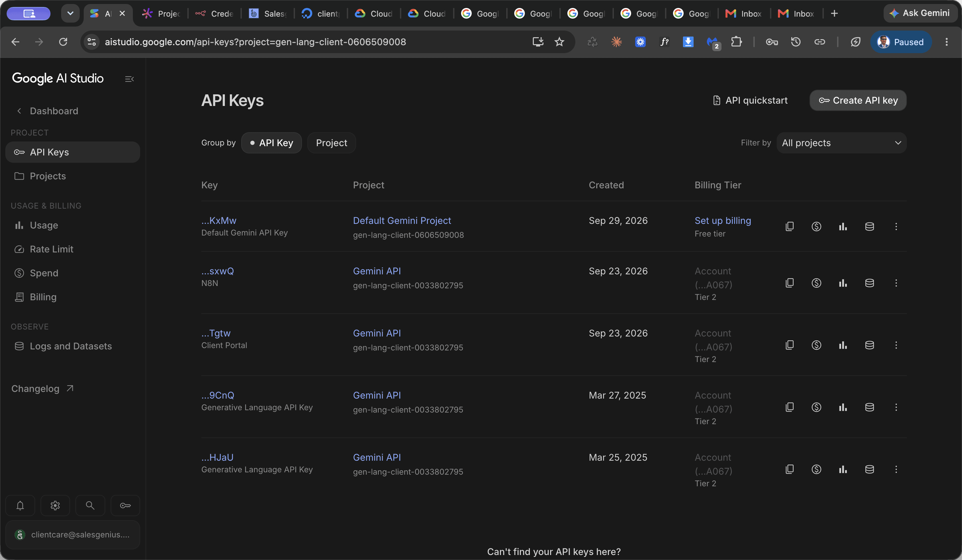The width and height of the screenshot is (962, 560).
Task: Switch to the first Inbox Gmail tab
Action: [743, 14]
